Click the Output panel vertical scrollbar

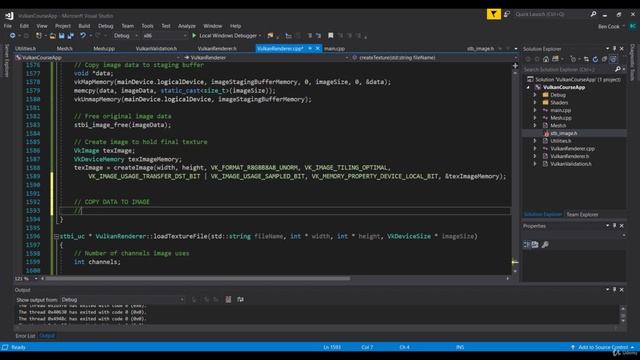click(x=623, y=315)
